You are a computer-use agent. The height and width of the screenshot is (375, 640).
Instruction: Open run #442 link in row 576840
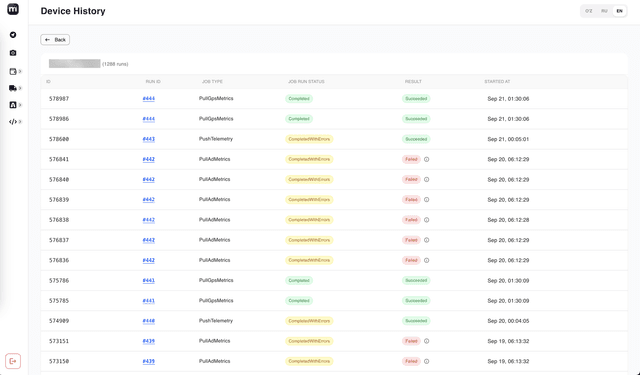149,180
